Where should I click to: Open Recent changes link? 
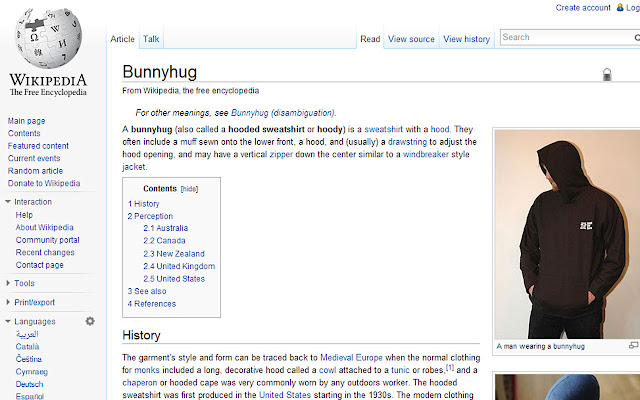click(45, 252)
